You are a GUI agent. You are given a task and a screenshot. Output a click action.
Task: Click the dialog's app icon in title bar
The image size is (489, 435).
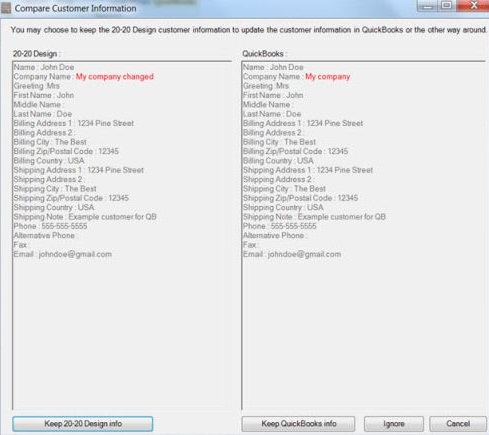click(x=6, y=8)
